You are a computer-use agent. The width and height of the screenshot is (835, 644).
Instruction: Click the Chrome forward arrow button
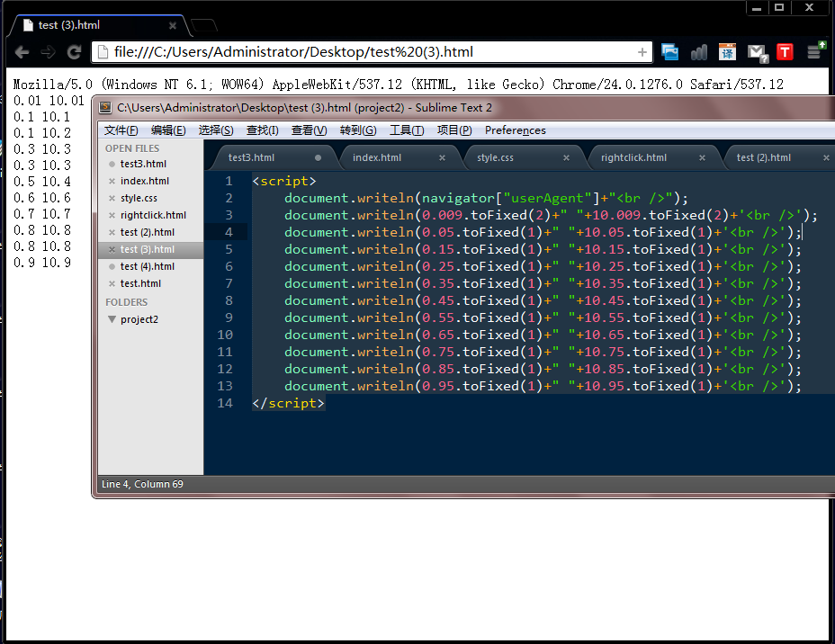pos(48,52)
